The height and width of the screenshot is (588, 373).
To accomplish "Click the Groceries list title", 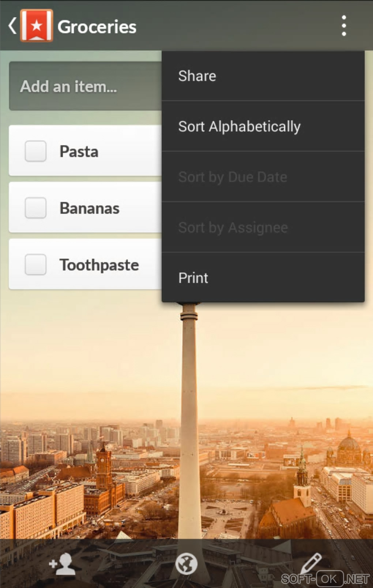I will [97, 27].
